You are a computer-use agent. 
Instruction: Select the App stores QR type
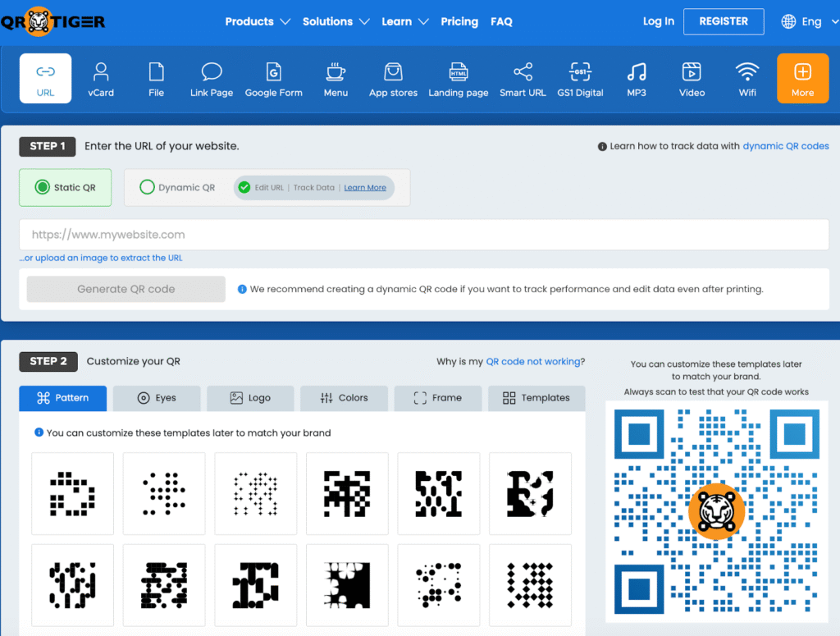393,79
